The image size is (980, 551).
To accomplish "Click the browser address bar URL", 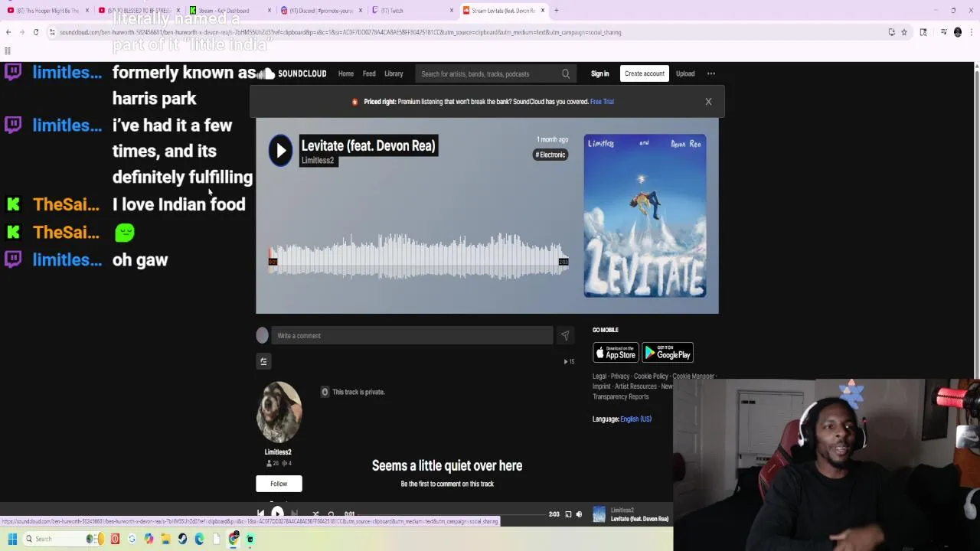I will [x=341, y=32].
